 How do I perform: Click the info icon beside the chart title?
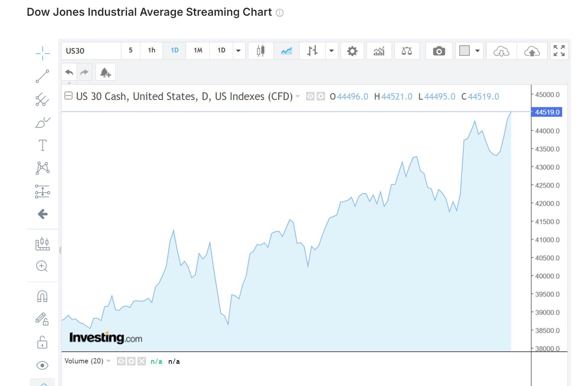point(279,13)
